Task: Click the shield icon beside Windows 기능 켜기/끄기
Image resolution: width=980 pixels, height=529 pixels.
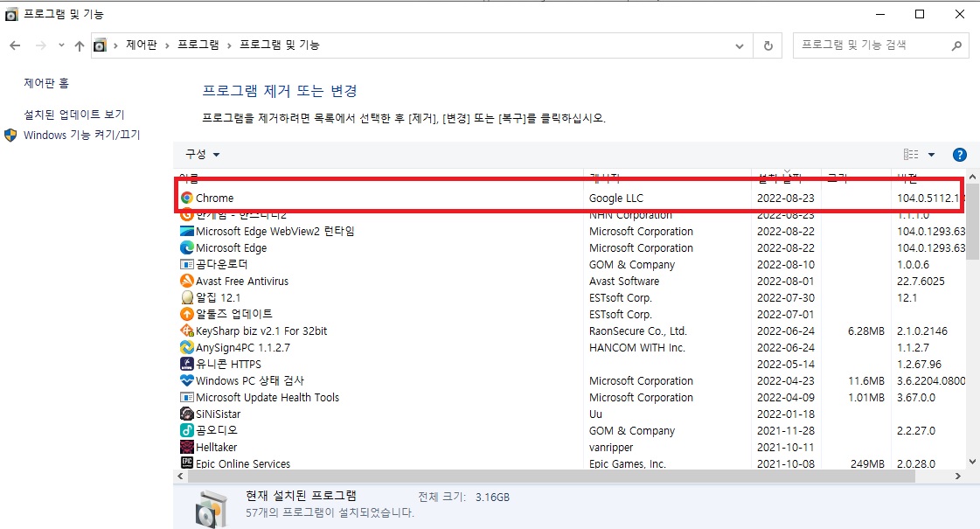Action: tap(10, 135)
